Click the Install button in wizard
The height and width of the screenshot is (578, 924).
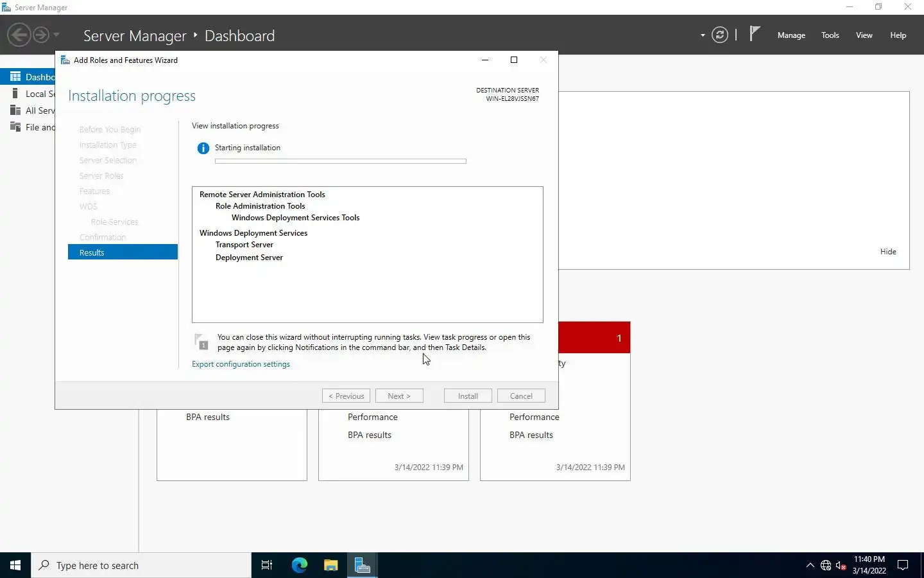pyautogui.click(x=468, y=396)
